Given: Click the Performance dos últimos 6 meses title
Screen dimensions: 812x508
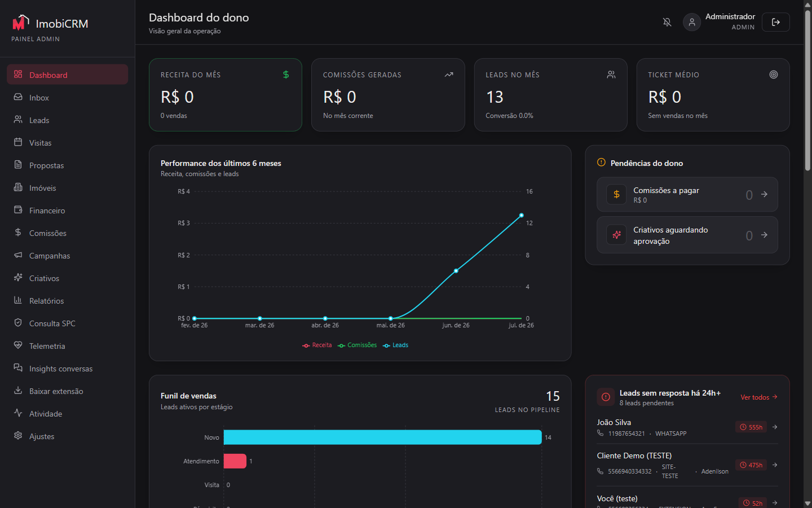Looking at the screenshot, I should click(x=221, y=163).
